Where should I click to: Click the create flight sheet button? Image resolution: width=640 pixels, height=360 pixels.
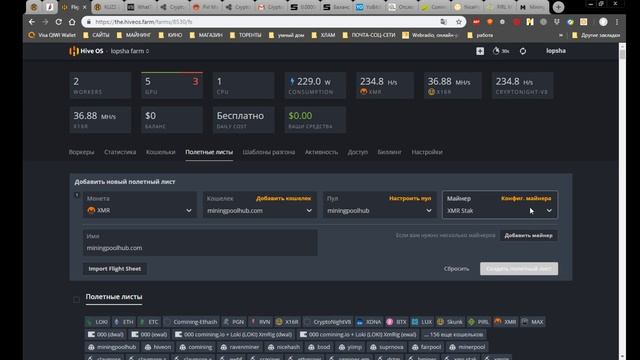pos(519,269)
